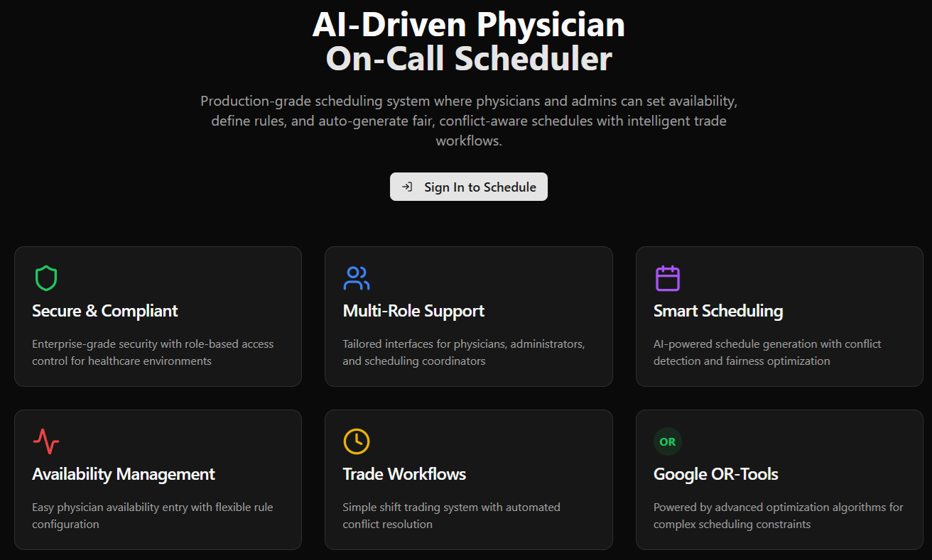Image resolution: width=932 pixels, height=560 pixels.
Task: Click the simple shift trading system description
Action: [451, 516]
